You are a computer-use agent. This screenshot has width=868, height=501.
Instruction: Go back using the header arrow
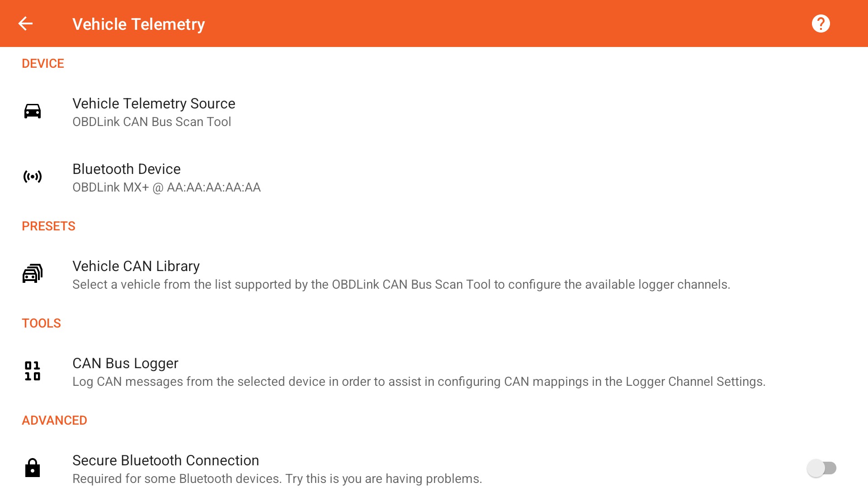click(x=25, y=23)
